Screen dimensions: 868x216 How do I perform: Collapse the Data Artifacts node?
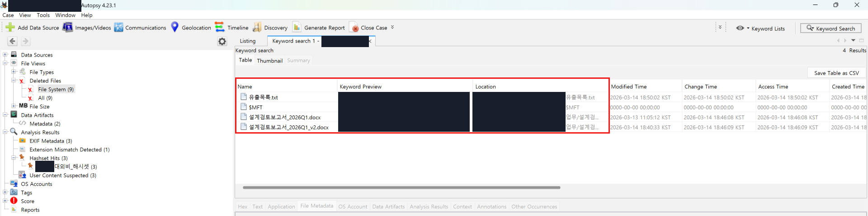click(5, 115)
